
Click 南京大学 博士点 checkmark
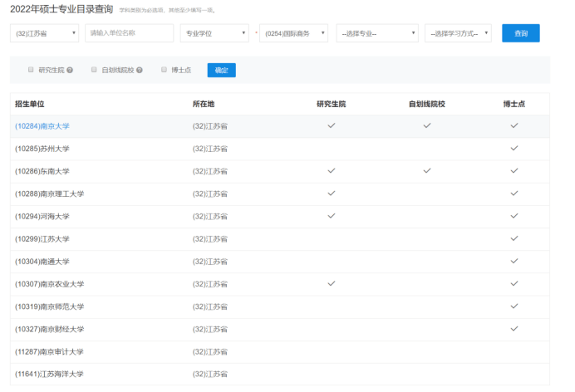click(514, 125)
